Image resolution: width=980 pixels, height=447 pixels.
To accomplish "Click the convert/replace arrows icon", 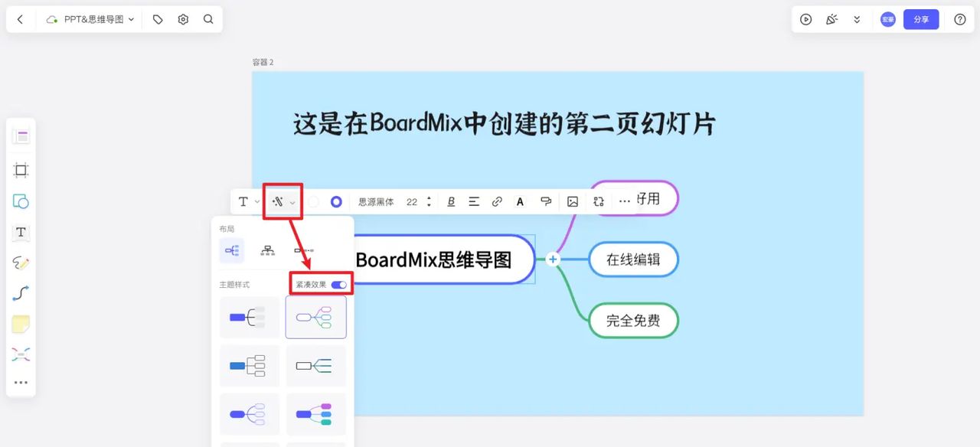I will coord(599,202).
